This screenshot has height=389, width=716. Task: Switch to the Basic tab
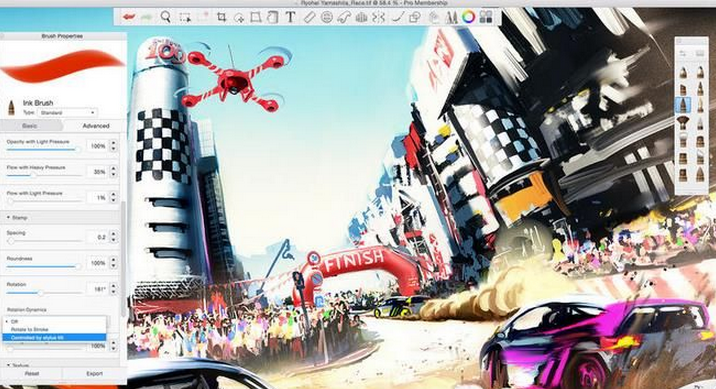(30, 126)
